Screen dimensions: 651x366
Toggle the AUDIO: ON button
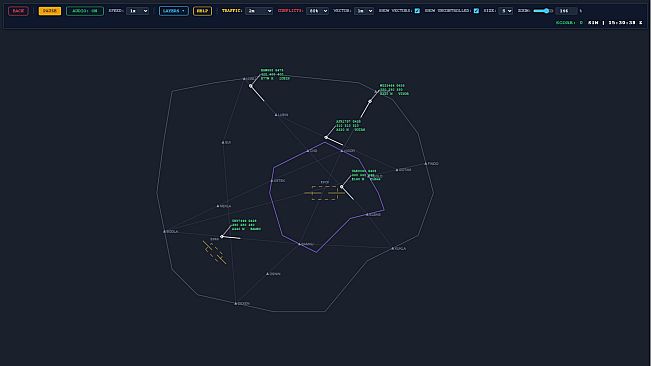point(85,11)
